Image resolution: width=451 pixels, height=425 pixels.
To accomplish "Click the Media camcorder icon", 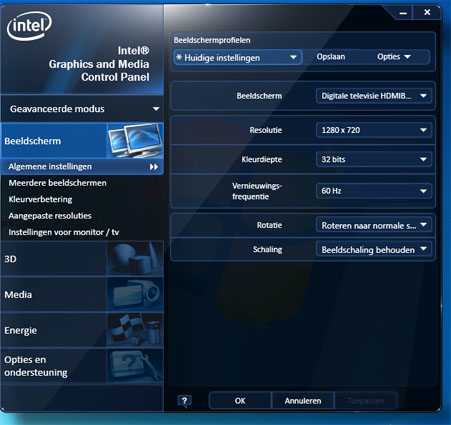I will pyautogui.click(x=135, y=295).
